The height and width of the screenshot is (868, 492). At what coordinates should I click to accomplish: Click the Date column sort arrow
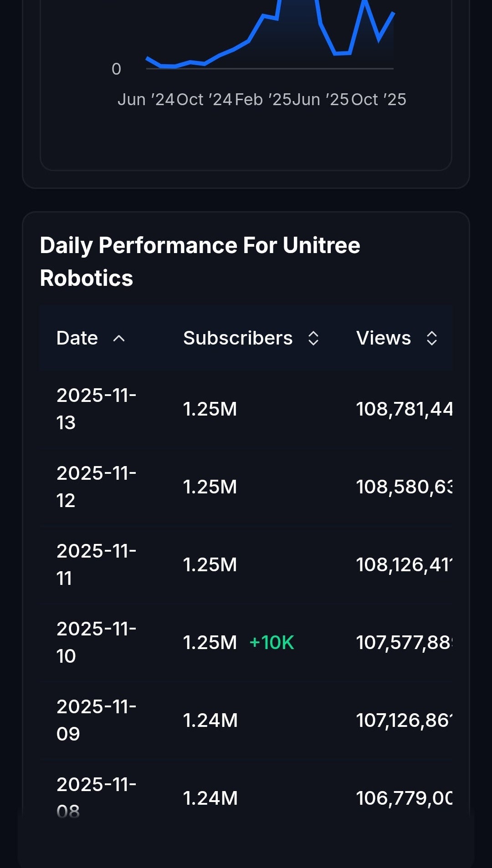(119, 338)
